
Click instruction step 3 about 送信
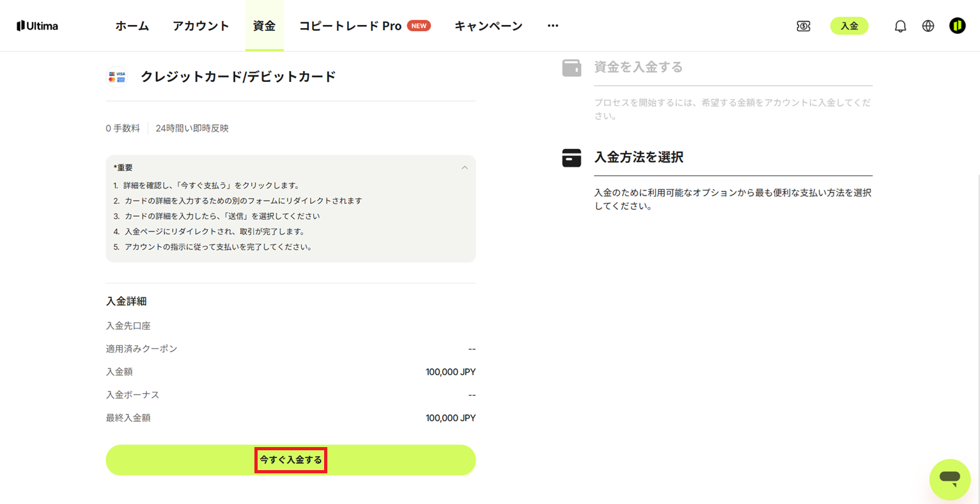coord(217,216)
